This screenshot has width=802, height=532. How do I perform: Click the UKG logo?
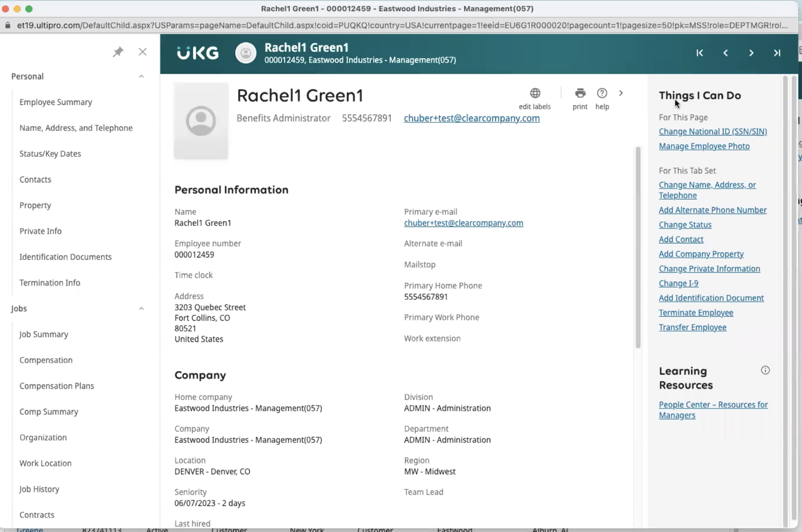[x=197, y=53]
